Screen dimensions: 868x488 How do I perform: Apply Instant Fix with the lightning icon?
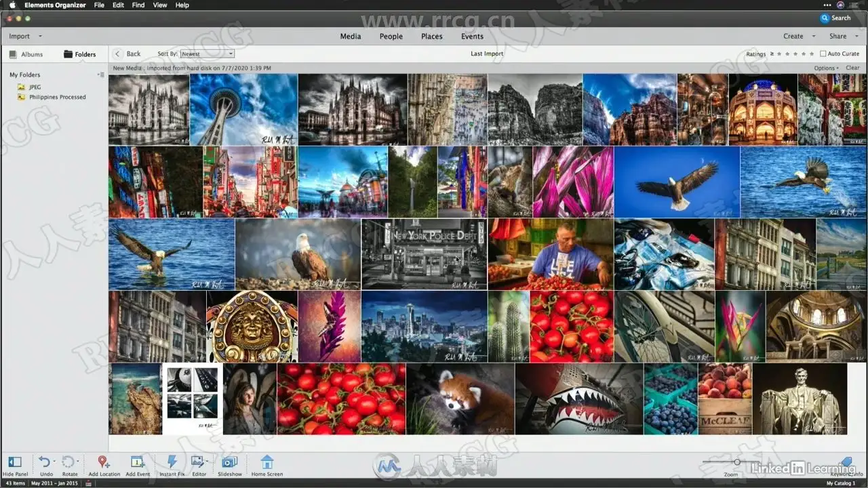172,462
